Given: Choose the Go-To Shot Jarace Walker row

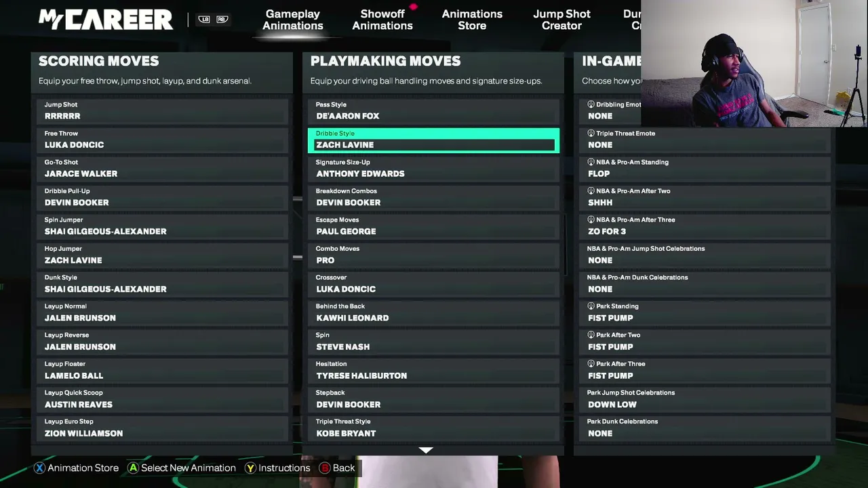Looking at the screenshot, I should point(163,168).
